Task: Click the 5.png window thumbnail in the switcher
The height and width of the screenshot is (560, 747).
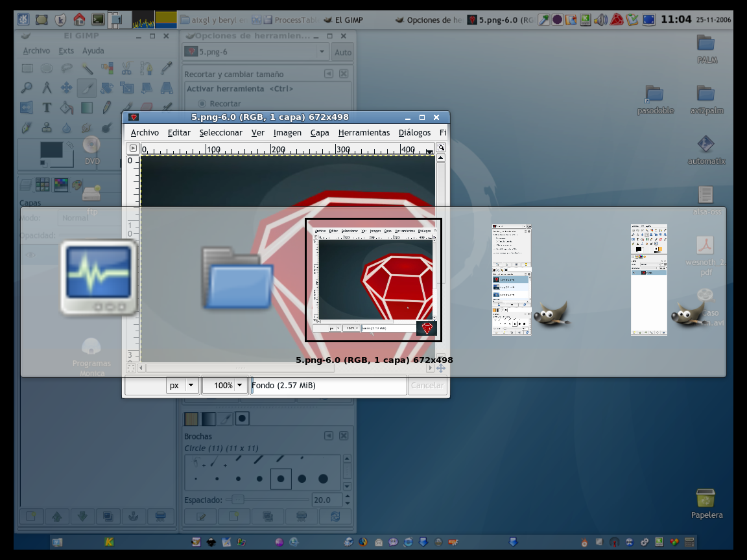Action: pyautogui.click(x=373, y=280)
